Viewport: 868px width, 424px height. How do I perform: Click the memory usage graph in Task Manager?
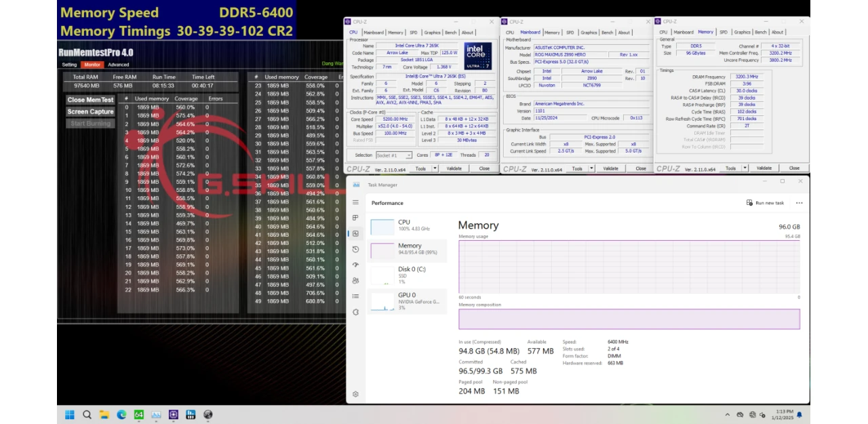click(x=629, y=267)
